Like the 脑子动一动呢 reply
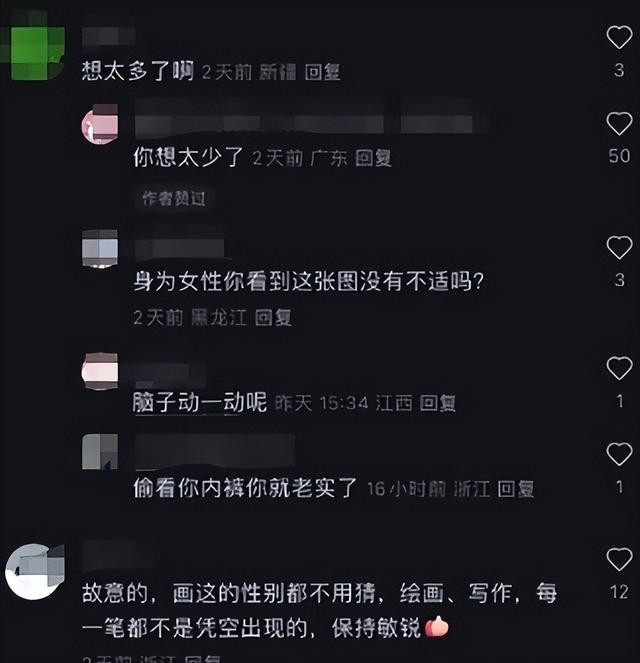Viewport: 640px width, 663px height. pos(619,368)
